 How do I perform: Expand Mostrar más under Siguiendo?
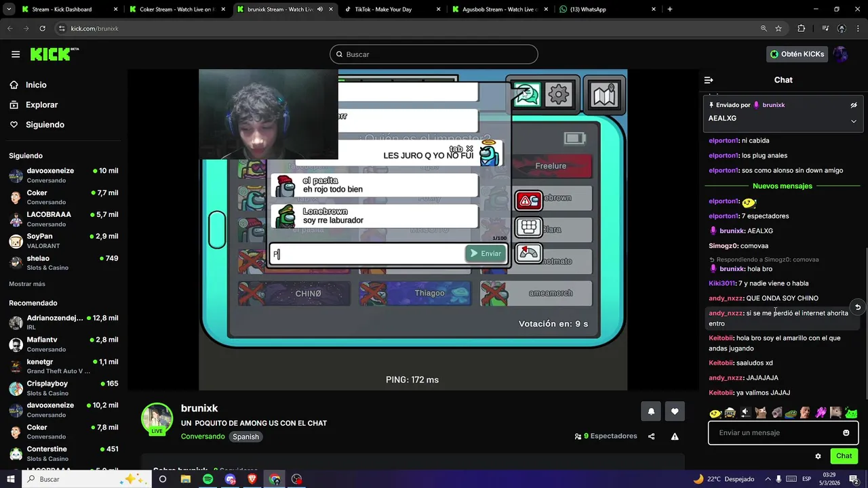pos(27,284)
